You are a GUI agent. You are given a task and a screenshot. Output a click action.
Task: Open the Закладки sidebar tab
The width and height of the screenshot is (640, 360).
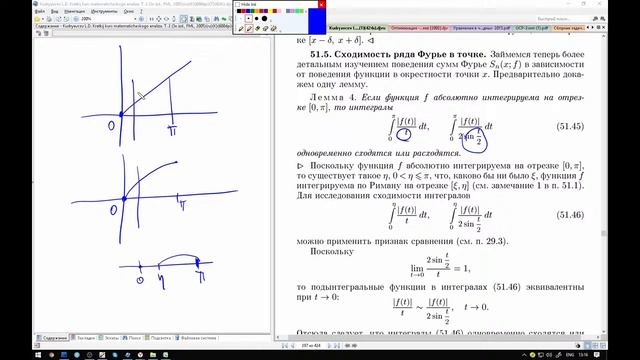coord(83,338)
